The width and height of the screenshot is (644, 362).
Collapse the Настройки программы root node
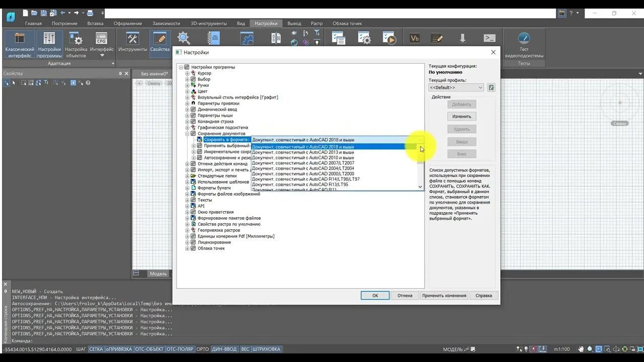pos(181,67)
